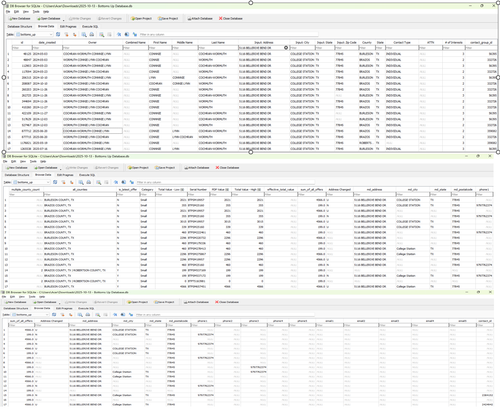Open the Table dropdown in the middle window
The width and height of the screenshot is (500, 412).
31,182
